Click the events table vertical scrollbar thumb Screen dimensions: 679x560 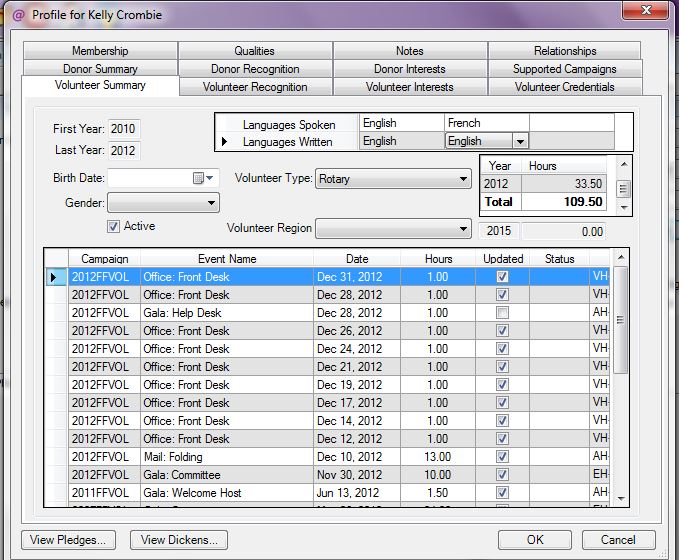coord(620,320)
